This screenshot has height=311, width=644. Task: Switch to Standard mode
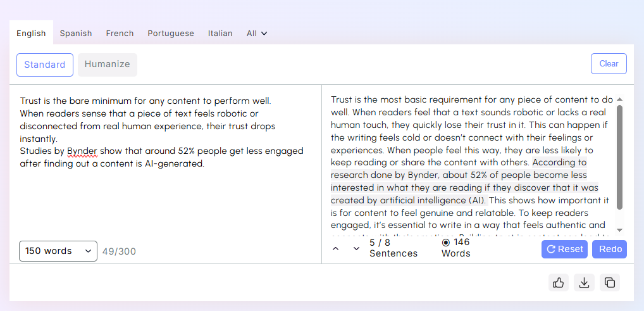pyautogui.click(x=45, y=65)
